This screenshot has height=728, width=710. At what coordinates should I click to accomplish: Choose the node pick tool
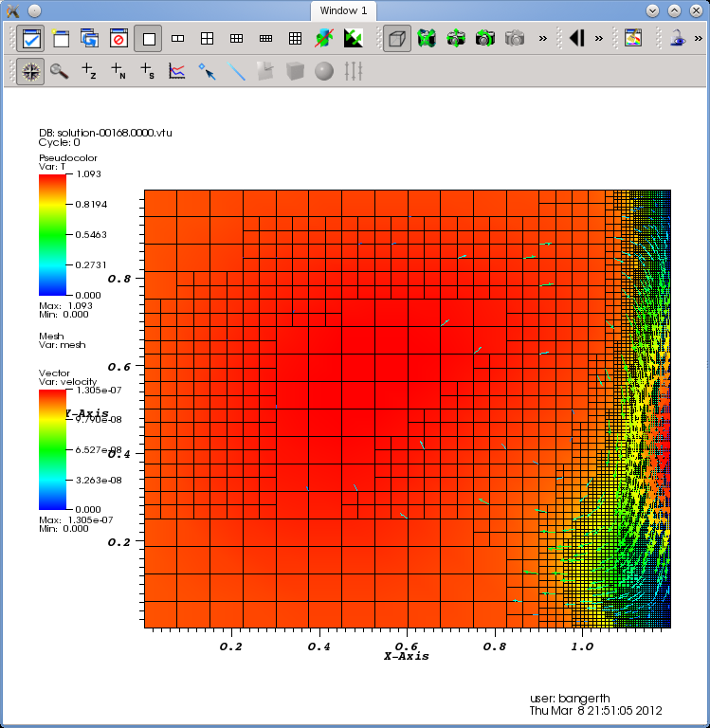point(118,71)
